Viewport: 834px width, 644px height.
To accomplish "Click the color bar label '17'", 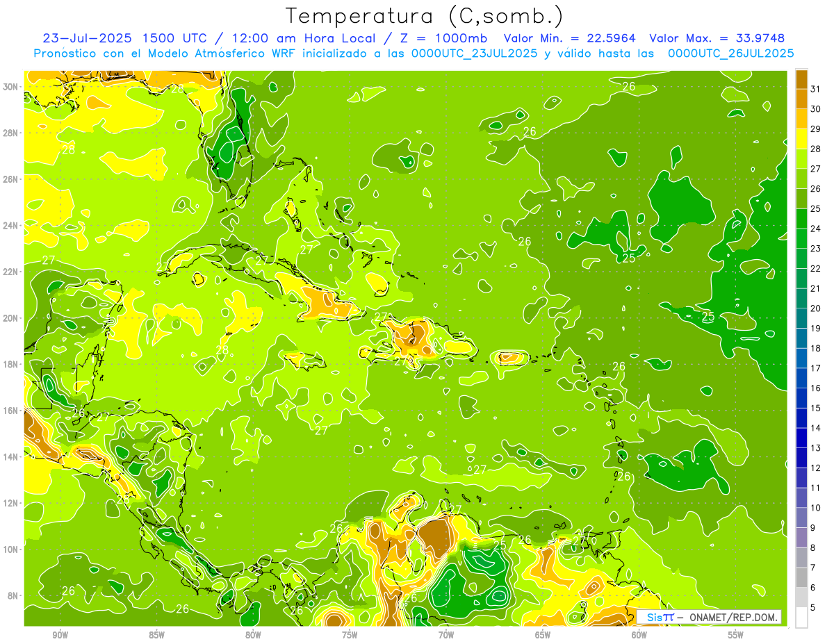I will (816, 368).
